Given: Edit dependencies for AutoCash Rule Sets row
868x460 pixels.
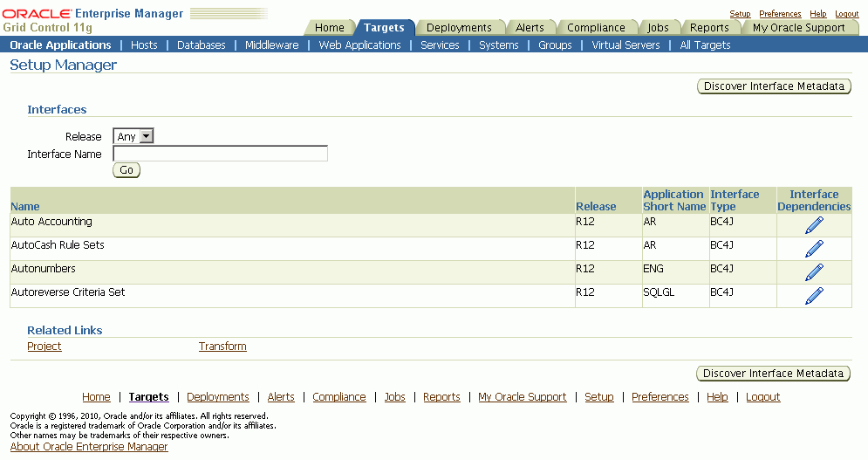Looking at the screenshot, I should (814, 249).
